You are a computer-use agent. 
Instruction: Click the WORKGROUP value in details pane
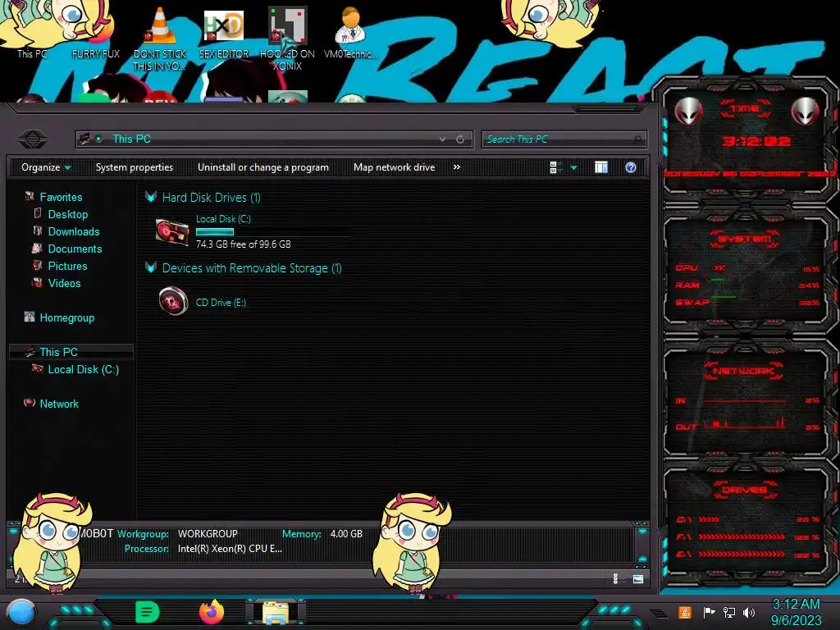click(208, 534)
